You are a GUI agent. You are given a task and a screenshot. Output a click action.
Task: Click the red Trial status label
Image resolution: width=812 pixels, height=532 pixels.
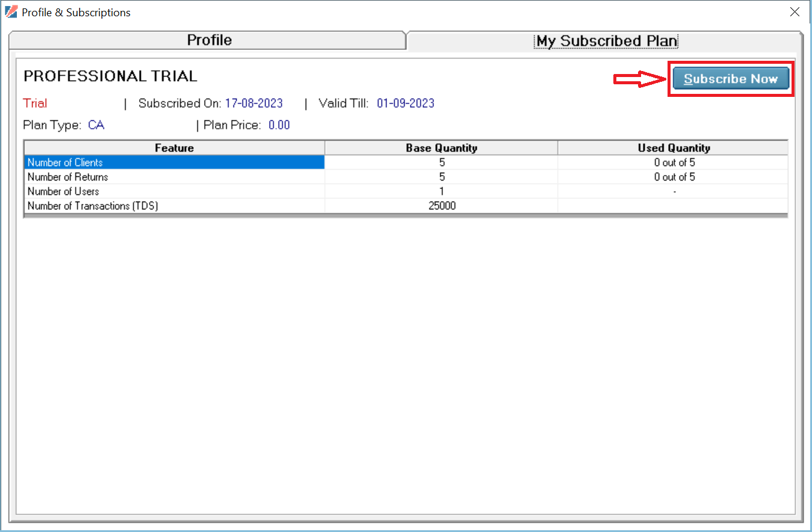(35, 104)
